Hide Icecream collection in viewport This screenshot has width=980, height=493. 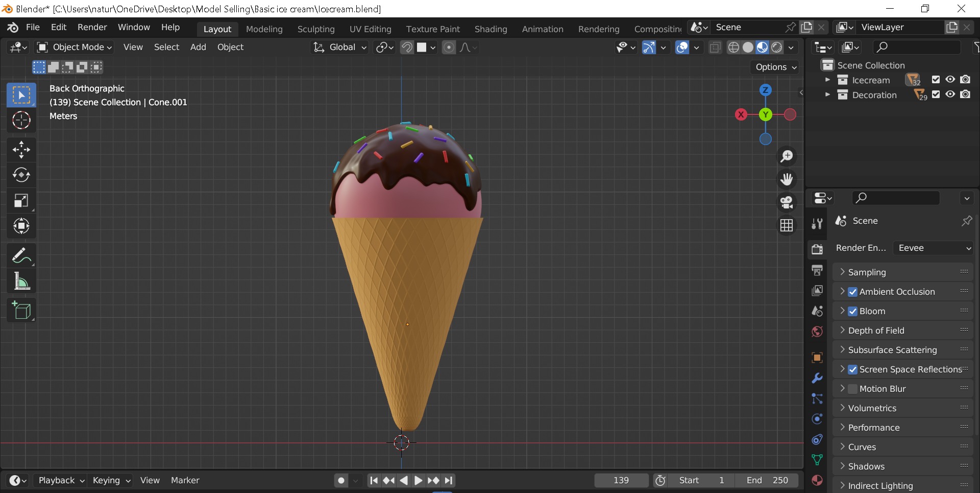(950, 80)
